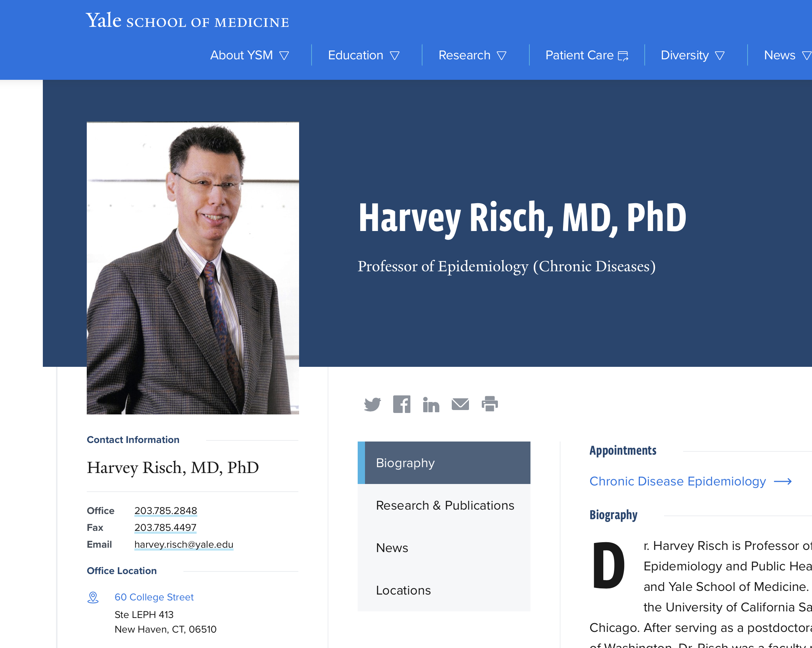Open the Locations tab

(403, 591)
